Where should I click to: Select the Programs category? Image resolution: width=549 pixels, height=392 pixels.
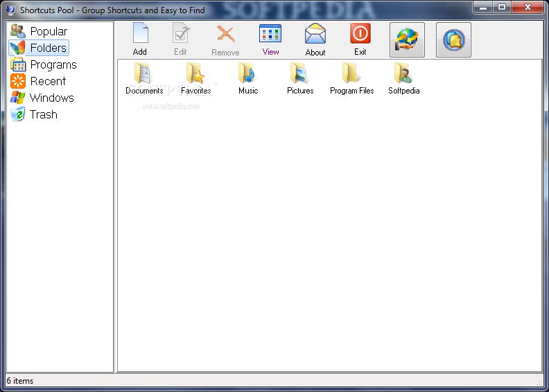44,64
